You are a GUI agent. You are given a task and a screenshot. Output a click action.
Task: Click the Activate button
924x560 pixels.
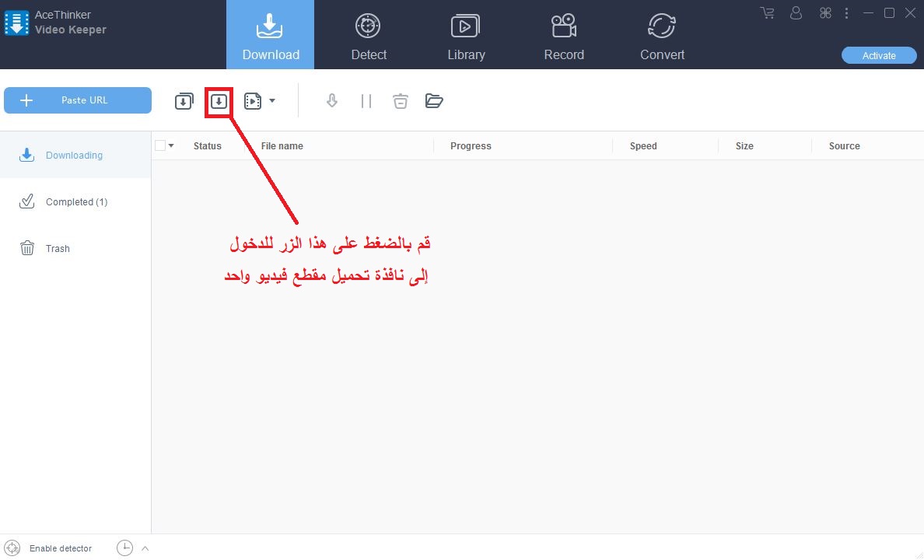point(879,55)
